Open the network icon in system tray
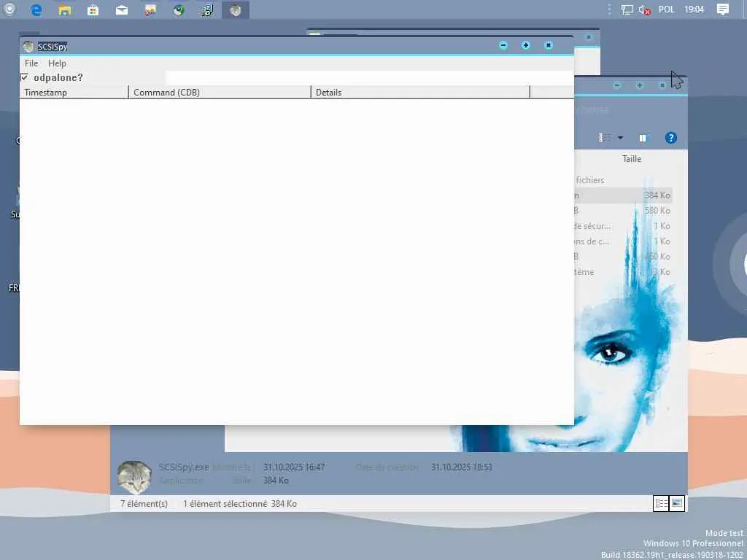 pyautogui.click(x=627, y=9)
